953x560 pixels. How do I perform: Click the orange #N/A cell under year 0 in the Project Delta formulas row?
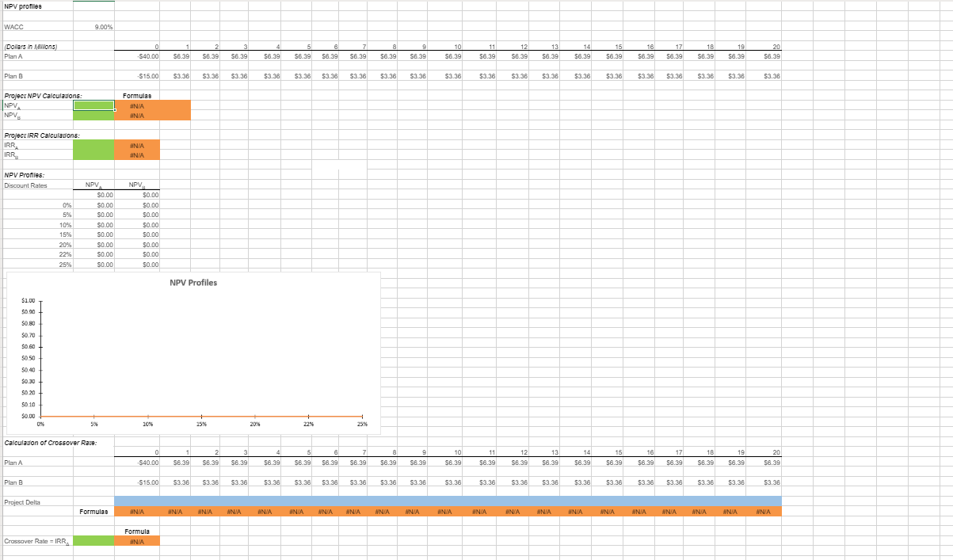tap(138, 512)
